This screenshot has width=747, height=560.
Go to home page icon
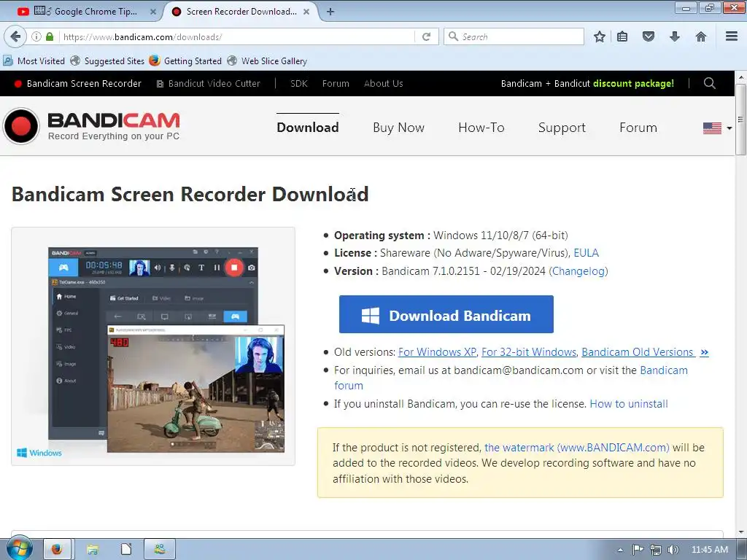(x=701, y=36)
